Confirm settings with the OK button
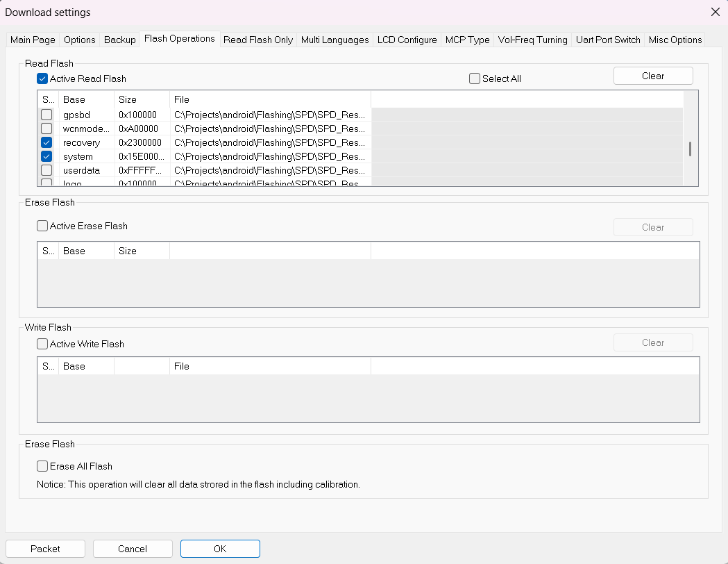This screenshot has height=564, width=728. coord(220,549)
